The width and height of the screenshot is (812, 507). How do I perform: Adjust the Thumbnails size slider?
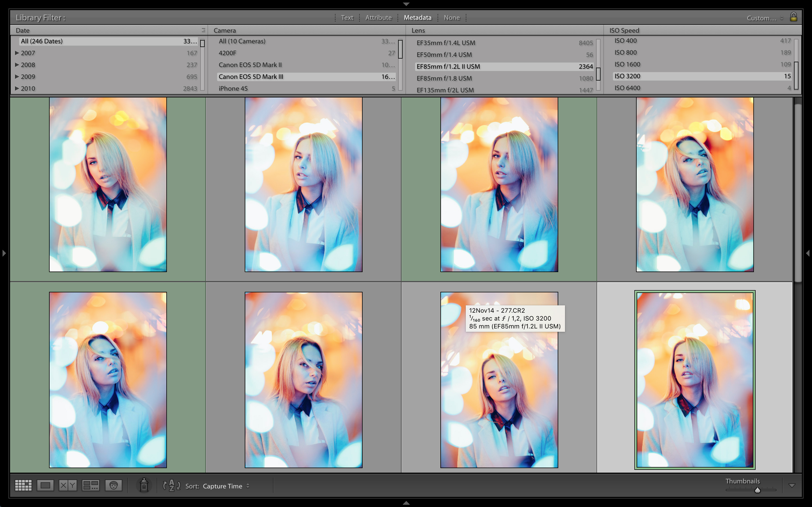click(757, 490)
